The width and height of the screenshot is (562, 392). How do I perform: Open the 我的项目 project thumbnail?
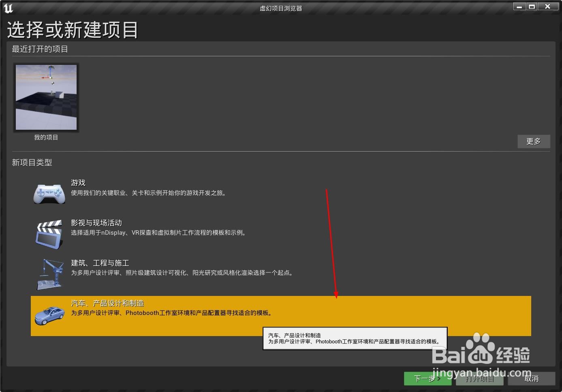46,97
